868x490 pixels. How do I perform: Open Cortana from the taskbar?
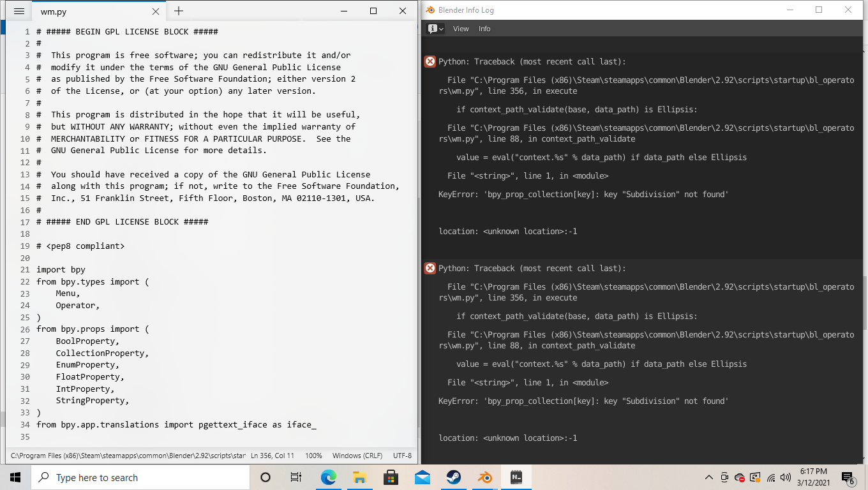[x=266, y=477]
